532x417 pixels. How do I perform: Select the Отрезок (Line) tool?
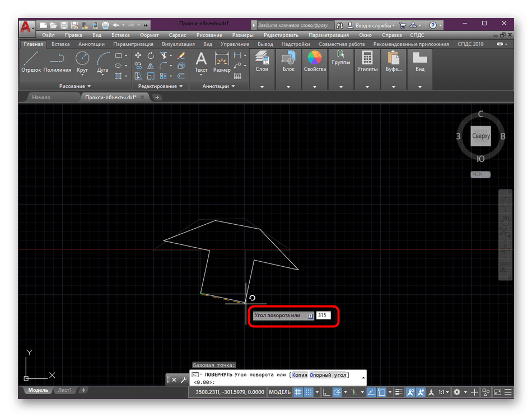[31, 62]
